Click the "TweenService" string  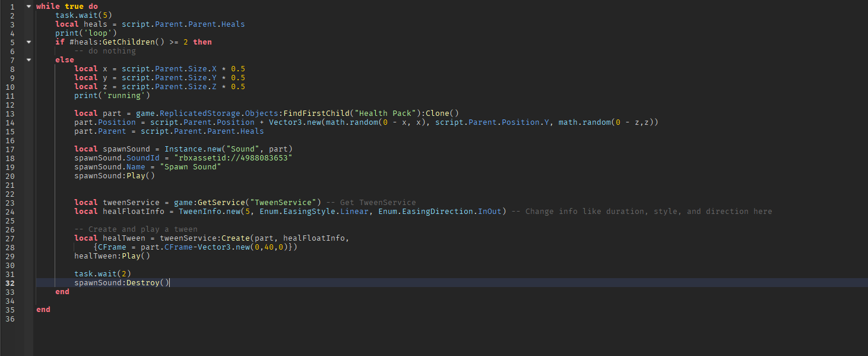[x=283, y=203]
